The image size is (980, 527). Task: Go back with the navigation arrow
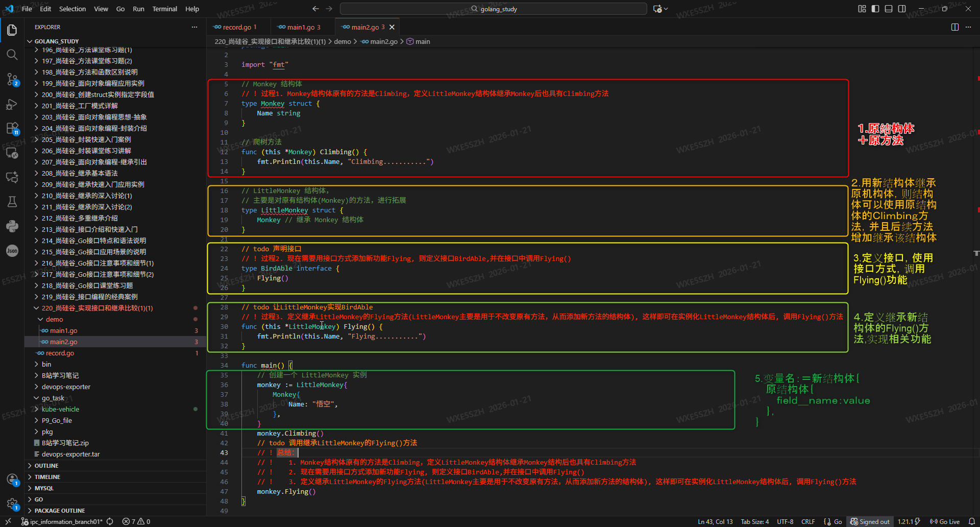coord(315,9)
